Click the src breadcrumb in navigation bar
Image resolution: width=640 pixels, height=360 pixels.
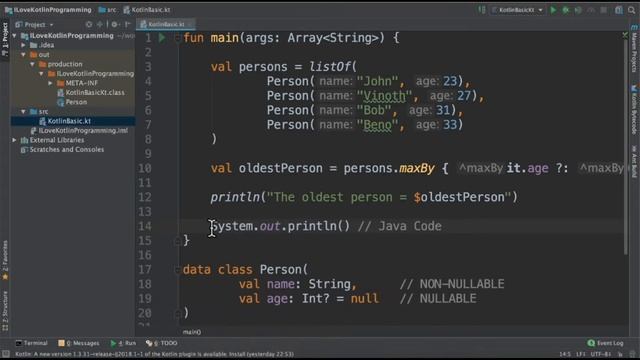tap(107, 10)
